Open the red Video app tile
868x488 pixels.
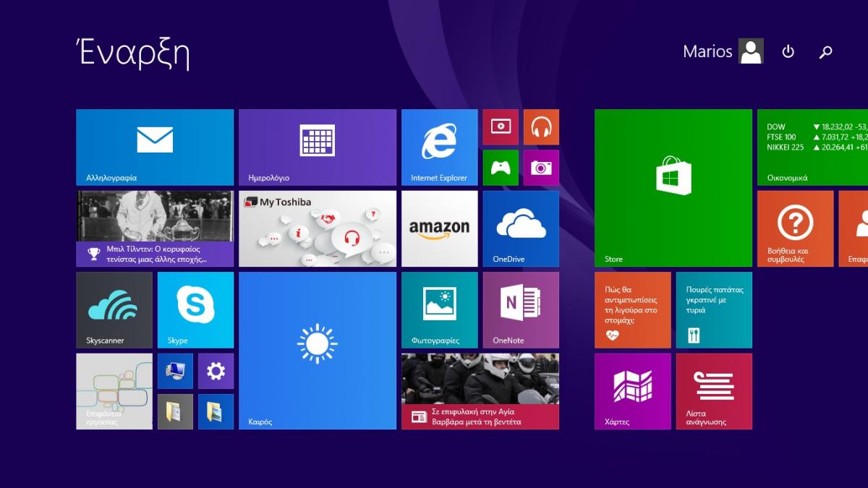501,127
